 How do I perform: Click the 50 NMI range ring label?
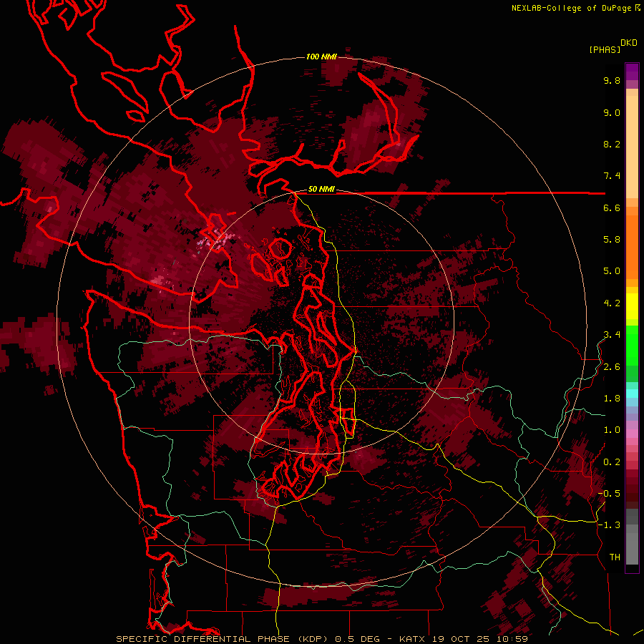click(x=321, y=190)
